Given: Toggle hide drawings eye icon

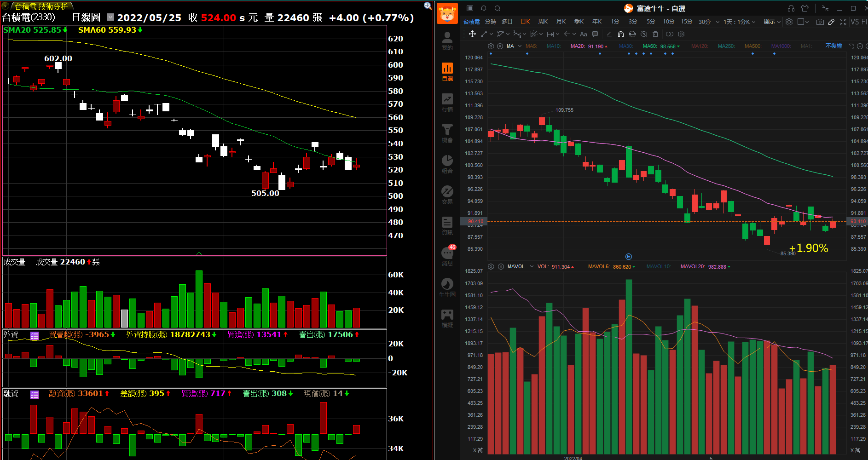Looking at the screenshot, I should coord(644,34).
